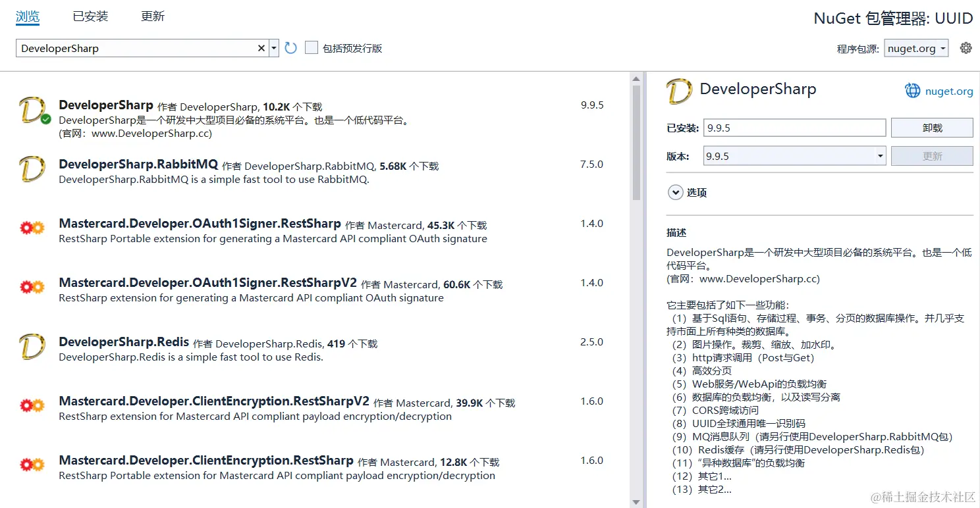Viewport: 980px width, 508px height.
Task: Open the 更新 tab
Action: [x=153, y=16]
